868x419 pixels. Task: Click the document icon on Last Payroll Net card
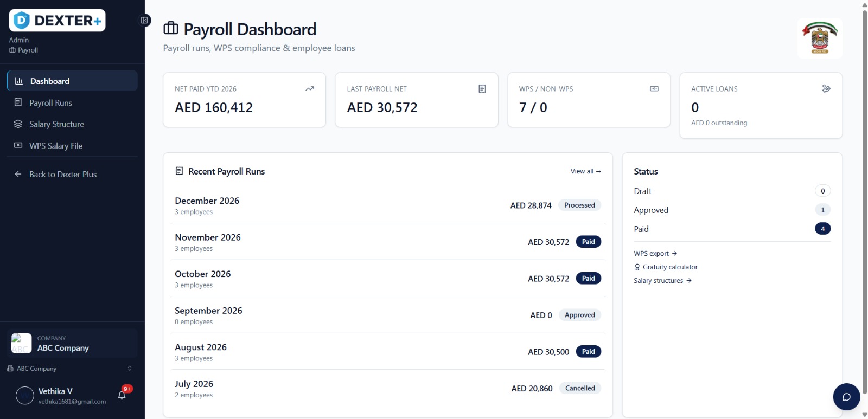[x=482, y=89]
